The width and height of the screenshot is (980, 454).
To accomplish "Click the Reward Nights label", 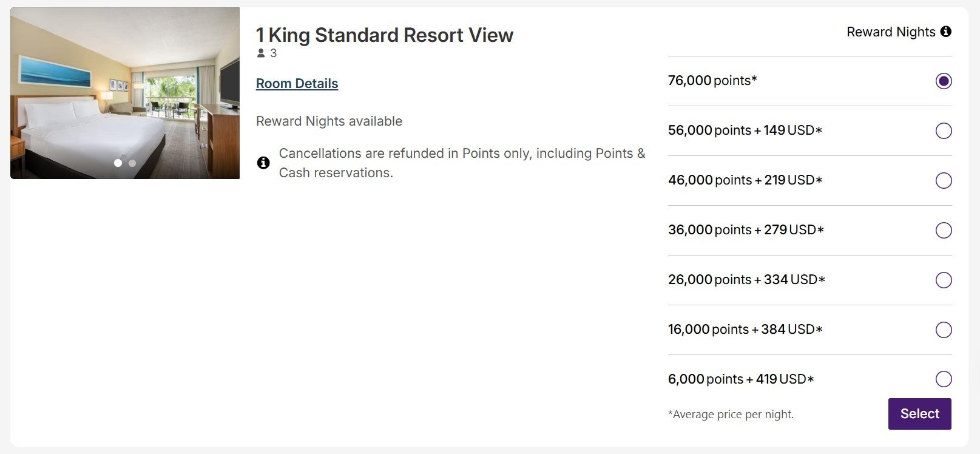I will 890,32.
